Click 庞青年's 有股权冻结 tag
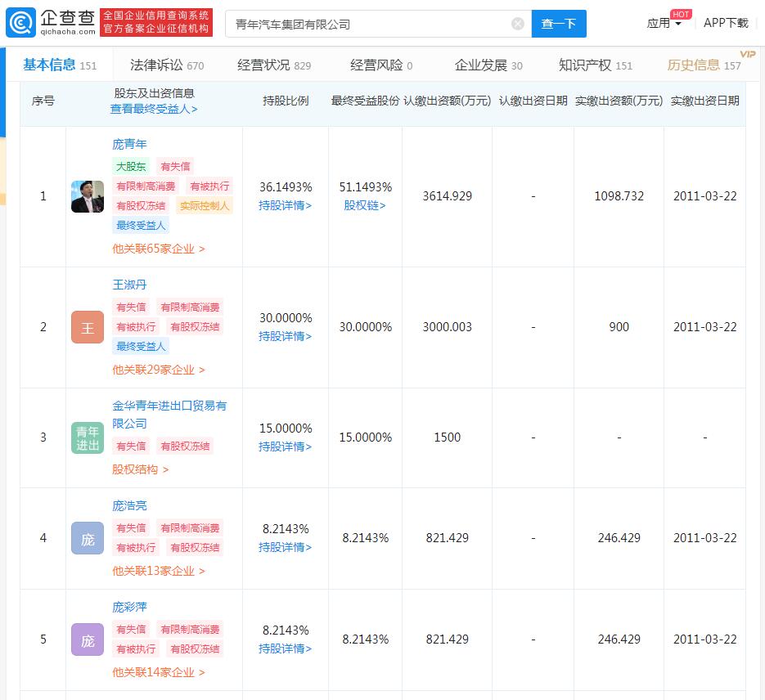Image resolution: width=765 pixels, height=700 pixels. (141, 206)
